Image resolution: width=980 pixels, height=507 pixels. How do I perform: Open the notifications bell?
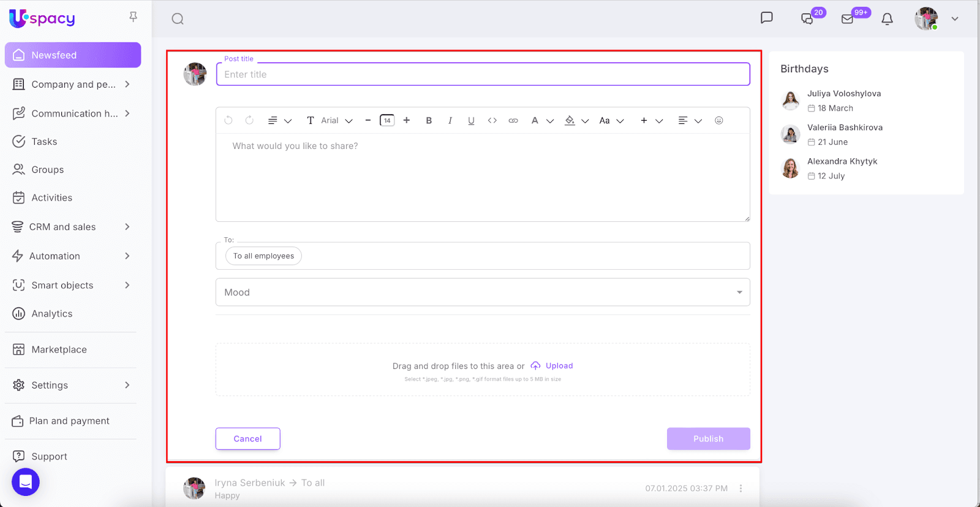pos(887,19)
